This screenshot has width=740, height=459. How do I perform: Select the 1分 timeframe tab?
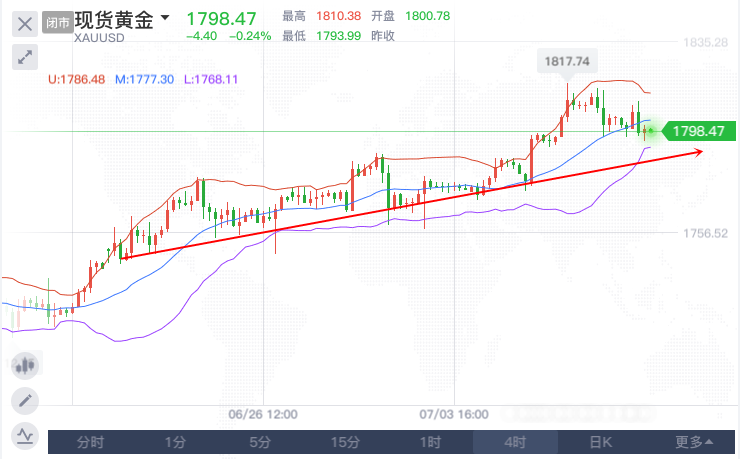point(175,442)
